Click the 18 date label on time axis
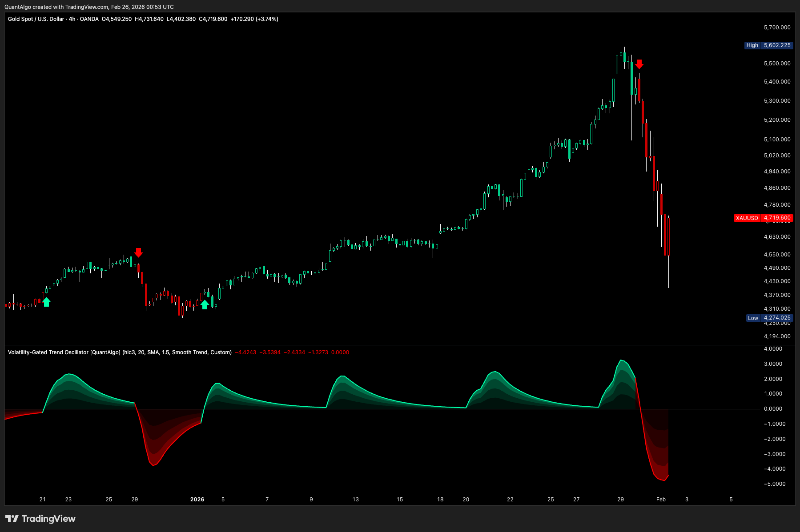 point(440,500)
